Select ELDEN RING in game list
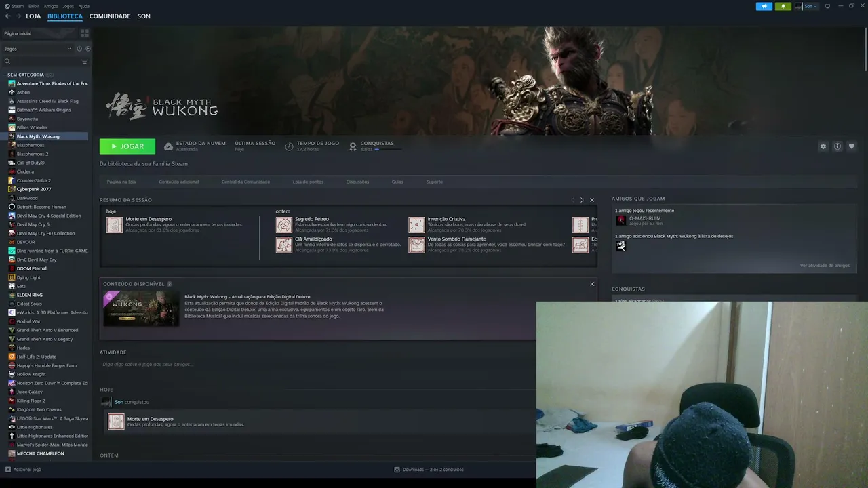 click(29, 295)
